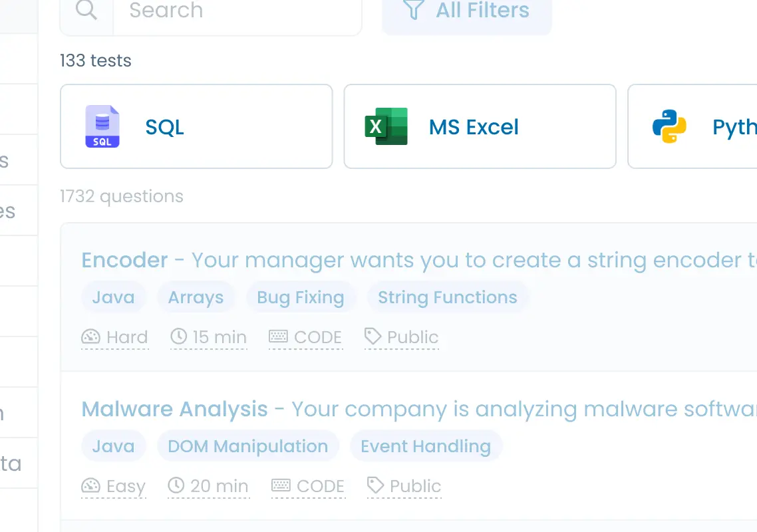Click the magnifying glass search icon
This screenshot has width=757, height=532.
(86, 9)
